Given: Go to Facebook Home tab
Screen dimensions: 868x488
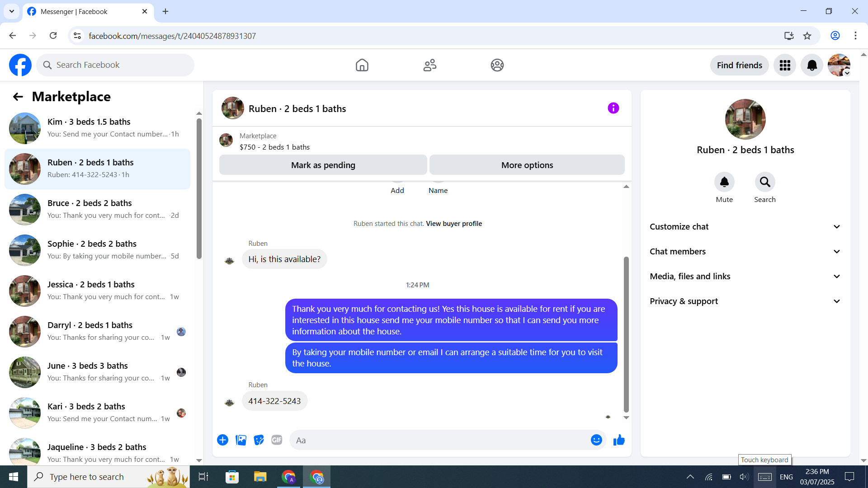Looking at the screenshot, I should click(x=362, y=66).
